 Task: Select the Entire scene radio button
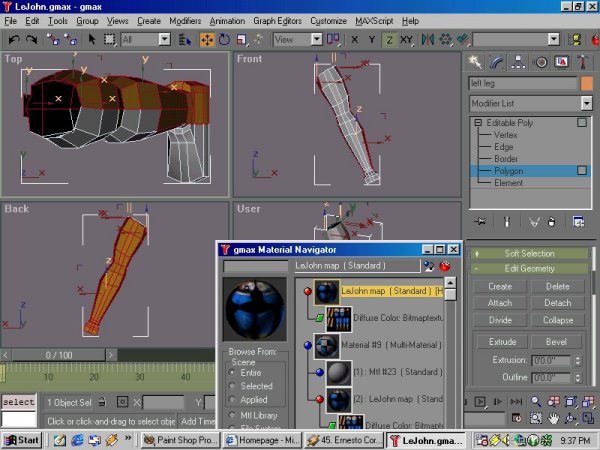[232, 372]
